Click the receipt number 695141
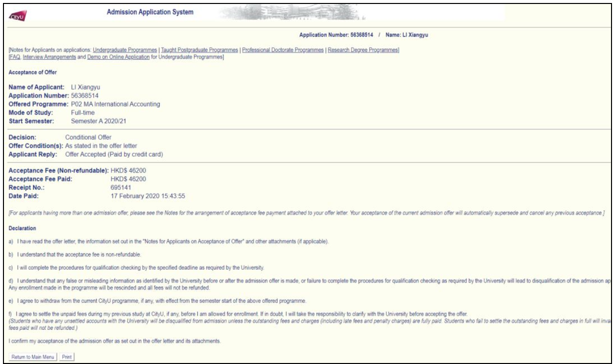The width and height of the screenshot is (614, 364). pyautogui.click(x=121, y=189)
